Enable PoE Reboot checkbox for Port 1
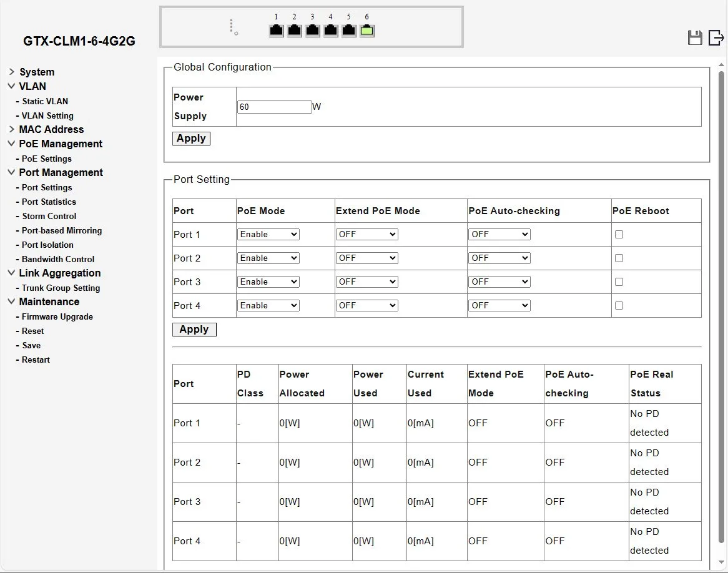 coord(619,235)
